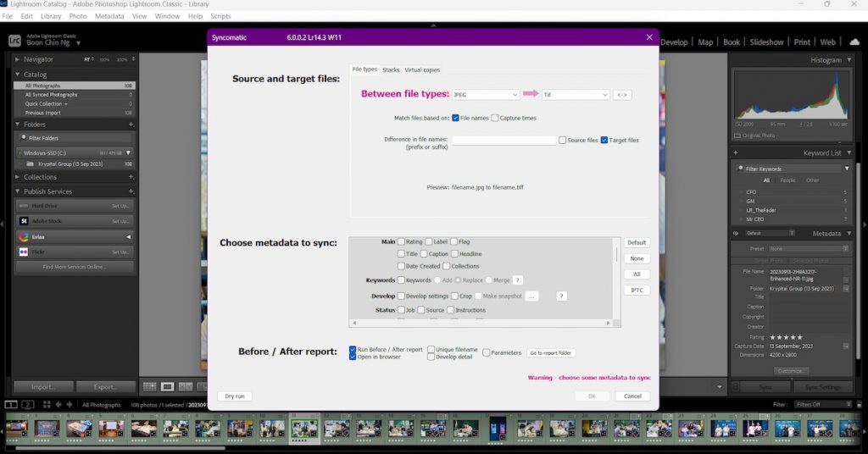Click Go to report folder button
Viewport: 868px width, 454px height.
pos(550,353)
